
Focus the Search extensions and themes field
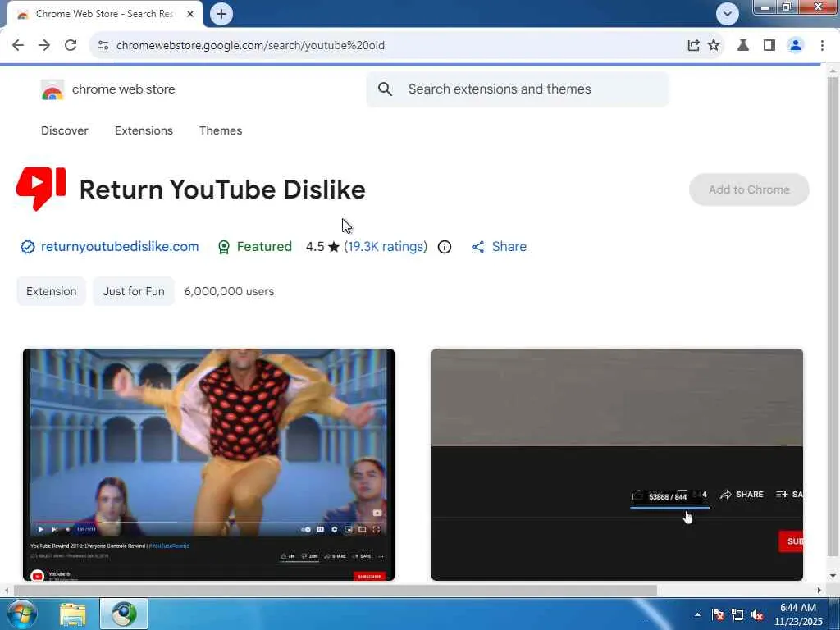click(x=518, y=89)
